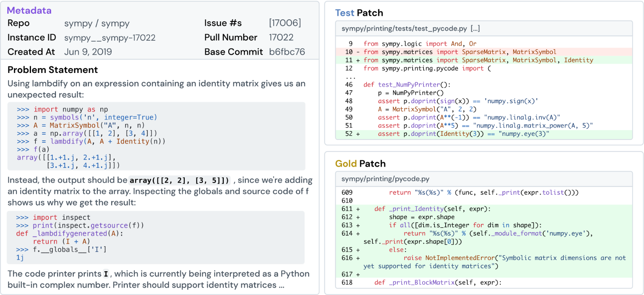Click the 'shape = expr.shape' line
Screen dimensions: 644x295
421,217
